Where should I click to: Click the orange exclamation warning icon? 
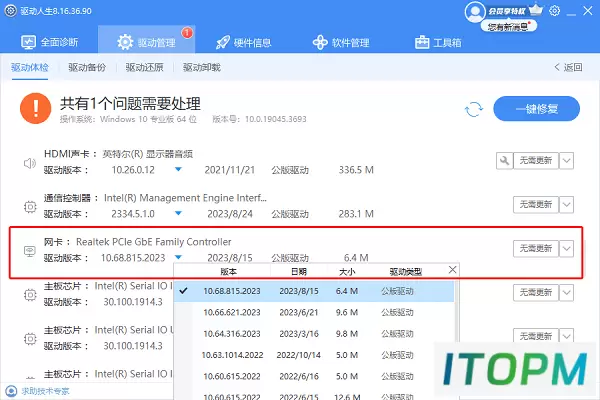click(36, 108)
